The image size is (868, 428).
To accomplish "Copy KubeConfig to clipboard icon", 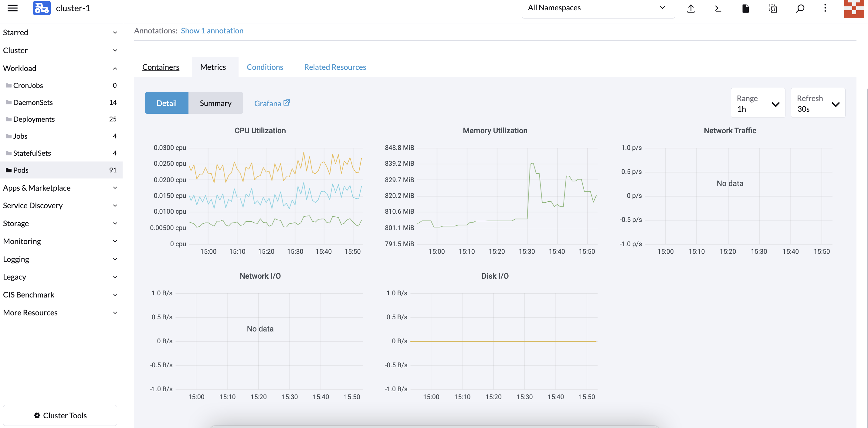I will pyautogui.click(x=773, y=8).
